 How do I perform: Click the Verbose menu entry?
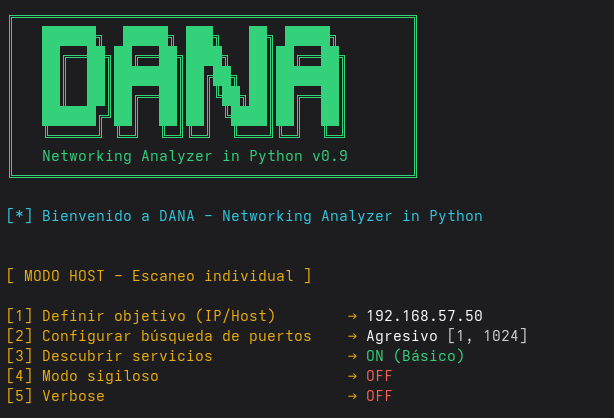coord(73,396)
